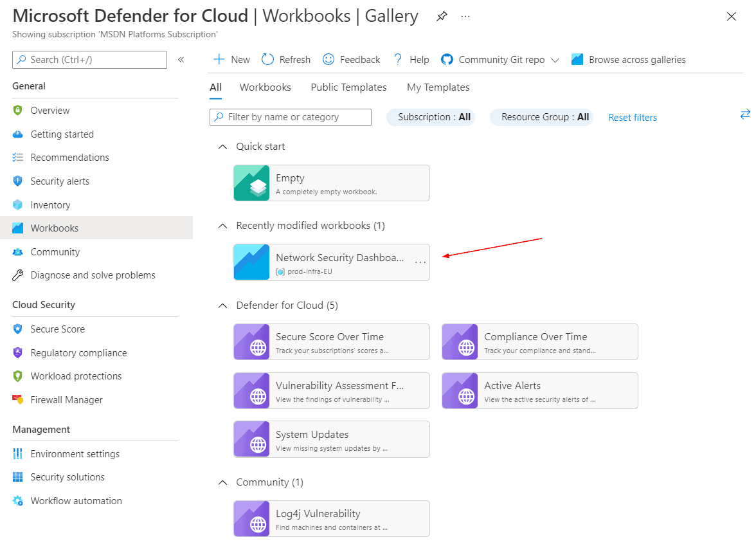
Task: Open the Subscription filter pill
Action: pos(431,117)
